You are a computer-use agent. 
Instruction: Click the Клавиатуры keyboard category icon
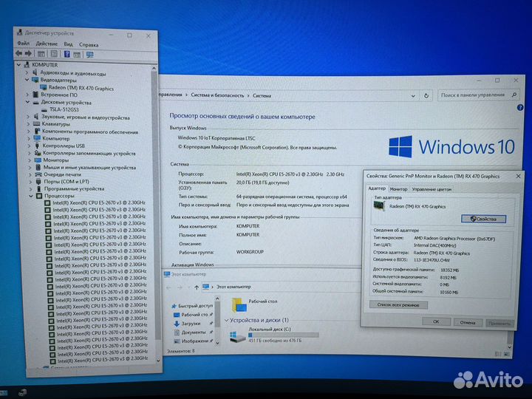point(37,124)
